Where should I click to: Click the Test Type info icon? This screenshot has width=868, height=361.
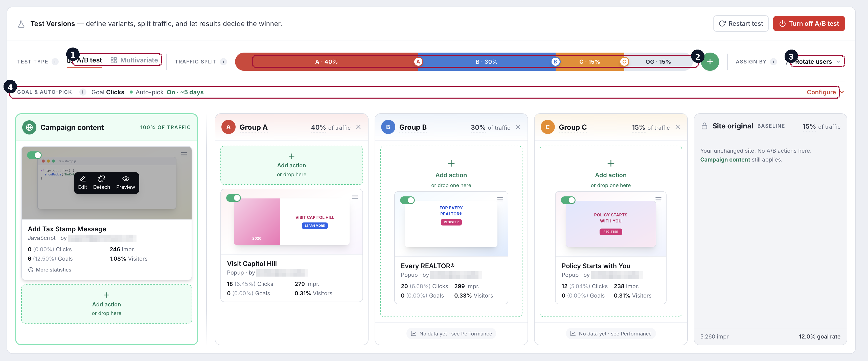pyautogui.click(x=55, y=62)
